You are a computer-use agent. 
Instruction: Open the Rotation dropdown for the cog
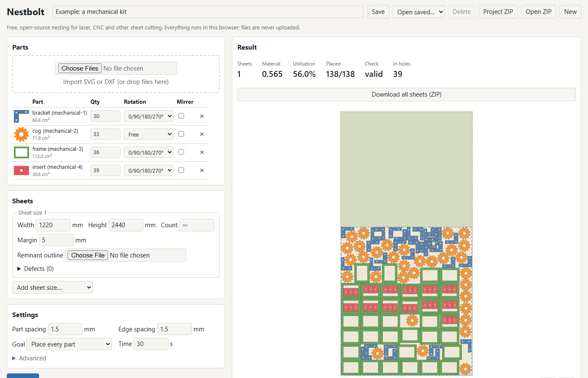tap(149, 134)
